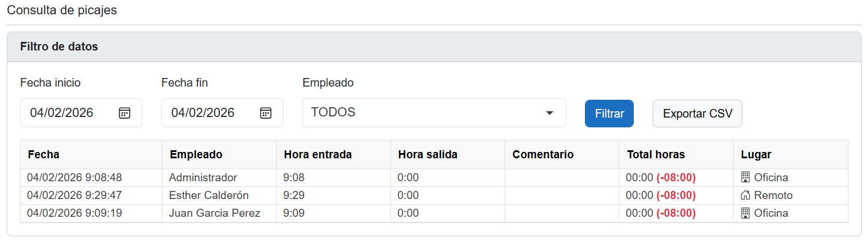
Task: Click the Hora entrada column header
Action: tap(317, 154)
